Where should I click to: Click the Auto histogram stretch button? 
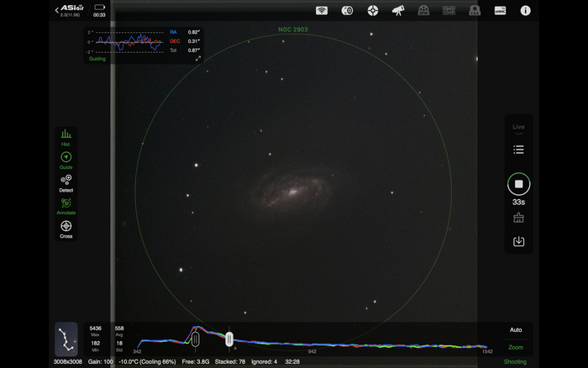click(x=516, y=330)
